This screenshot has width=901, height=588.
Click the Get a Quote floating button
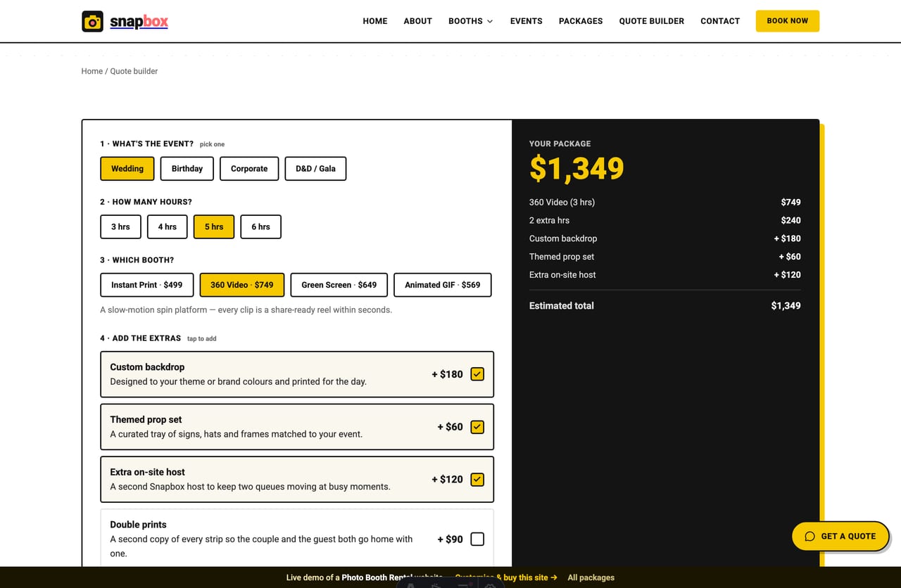click(x=840, y=536)
